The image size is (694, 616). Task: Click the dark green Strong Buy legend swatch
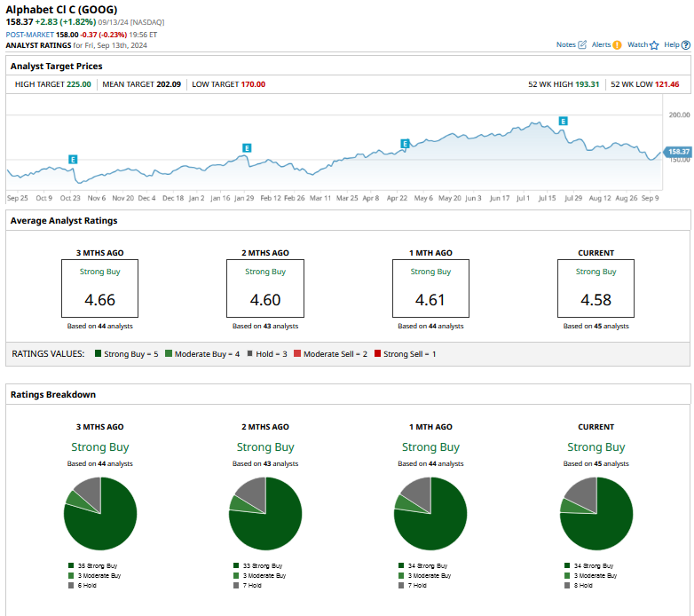pos(97,354)
